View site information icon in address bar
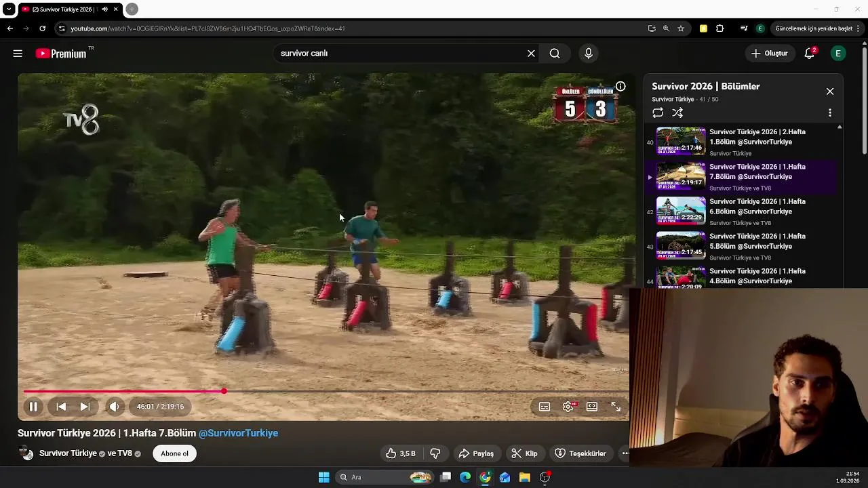The image size is (868, 488). tap(62, 28)
